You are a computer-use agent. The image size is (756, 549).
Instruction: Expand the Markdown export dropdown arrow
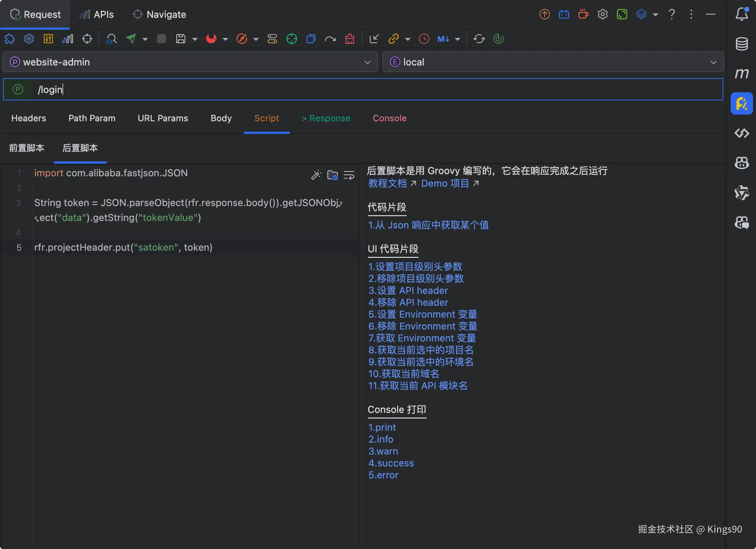(x=458, y=39)
